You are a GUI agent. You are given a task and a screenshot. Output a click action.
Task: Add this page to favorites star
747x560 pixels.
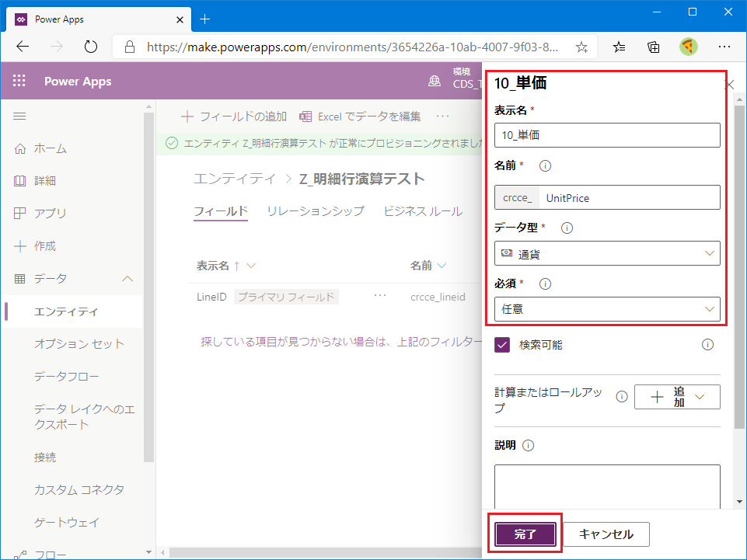pyautogui.click(x=581, y=47)
